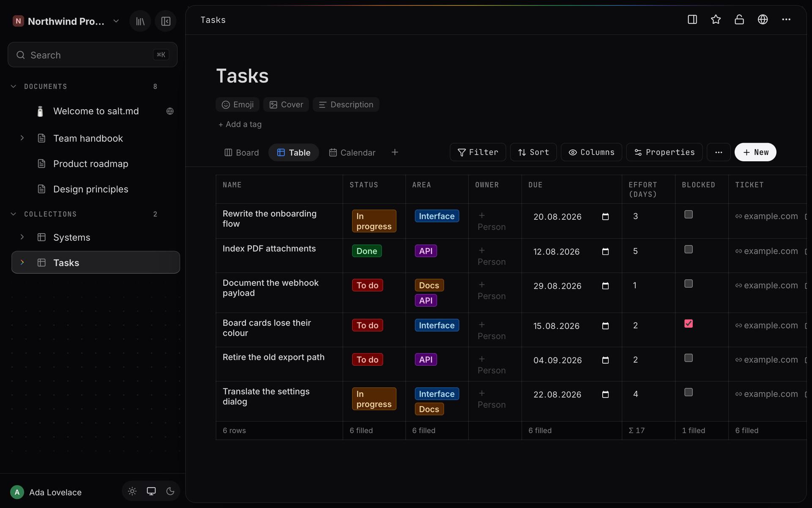Click the Sort button
Viewport: 812px width, 508px height.
533,152
